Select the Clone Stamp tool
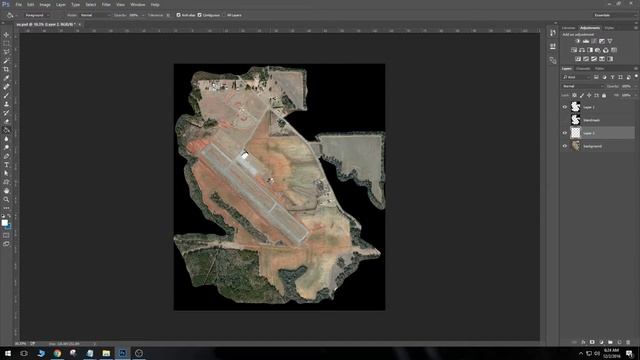Viewport: 640px width, 360px height. coord(6,104)
